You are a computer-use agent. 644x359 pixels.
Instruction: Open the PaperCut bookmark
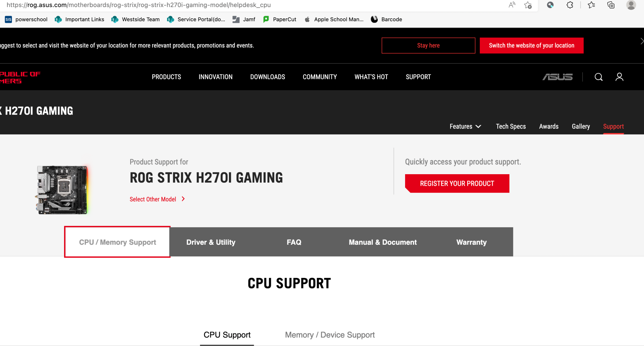click(279, 19)
